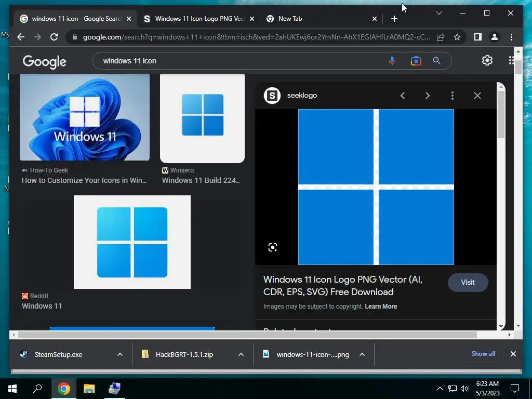The height and width of the screenshot is (399, 532).
Task: Click the preview panel vertical scrollbar
Action: 501,115
